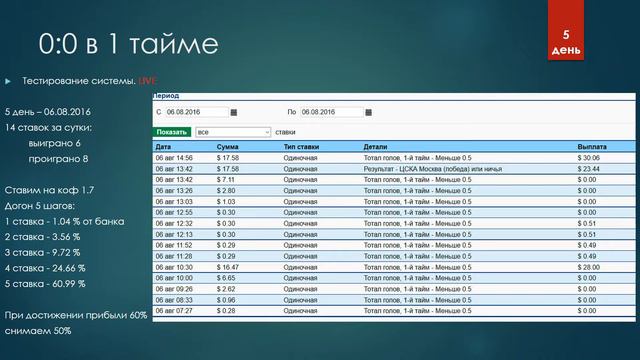Edit the 'По' end date field
Screen dimensions: 640x360
[x=331, y=112]
